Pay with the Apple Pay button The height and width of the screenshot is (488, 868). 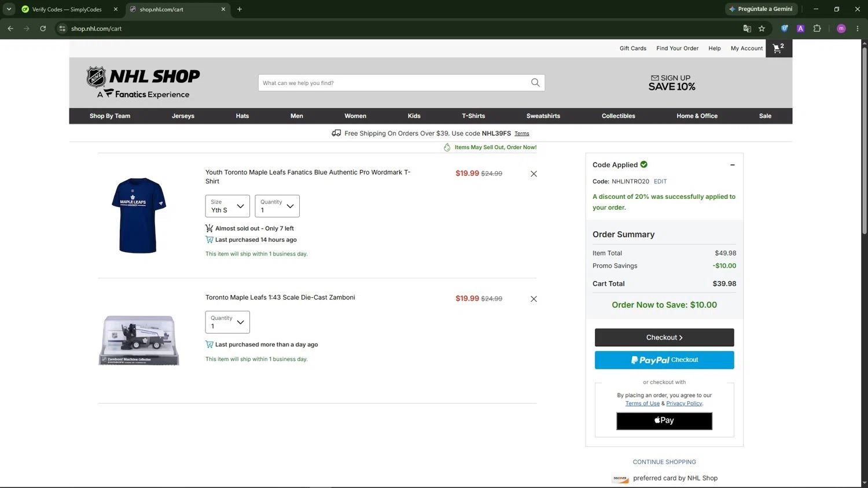(664, 421)
